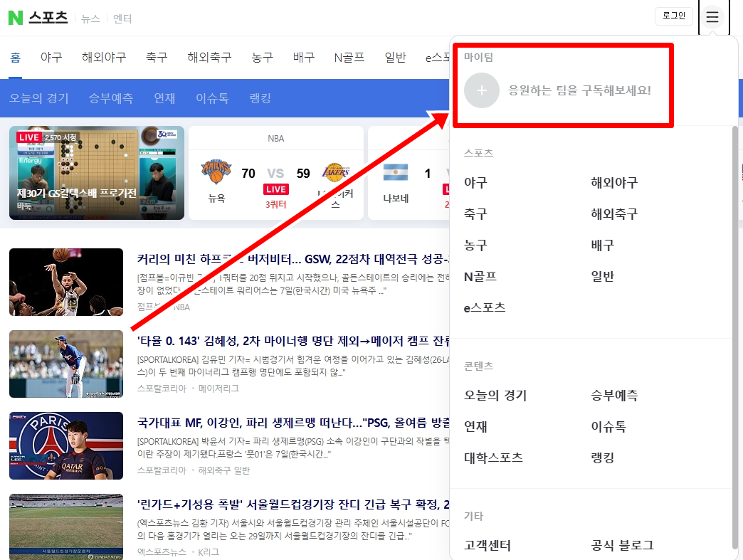Open the Curry basketball article thumbnail
The height and width of the screenshot is (560, 743).
[66, 282]
